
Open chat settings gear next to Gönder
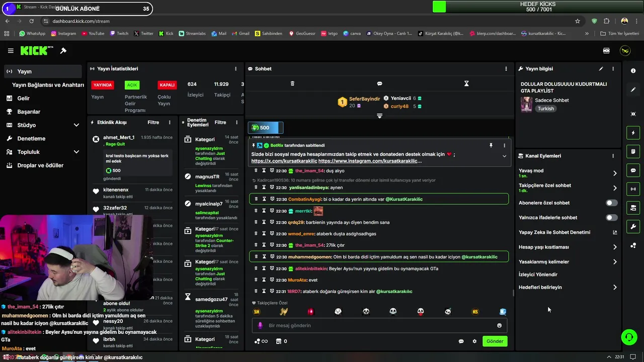tap(474, 341)
